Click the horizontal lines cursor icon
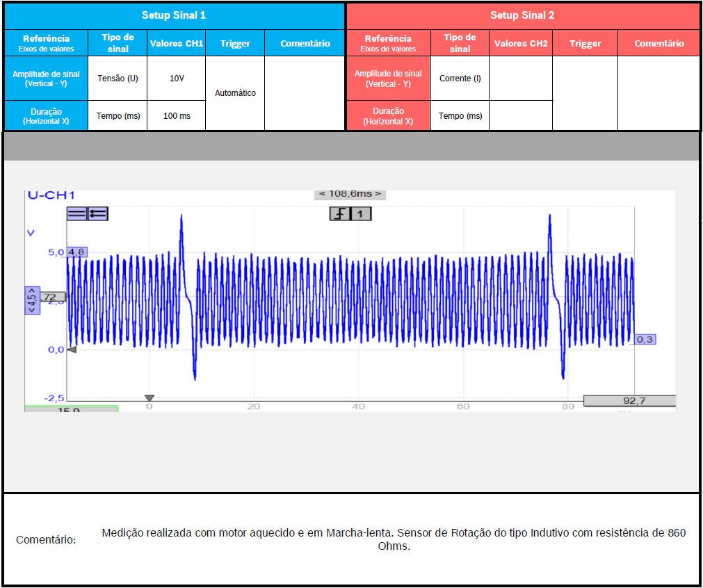Viewport: 703px width, 588px height. pyautogui.click(x=76, y=214)
